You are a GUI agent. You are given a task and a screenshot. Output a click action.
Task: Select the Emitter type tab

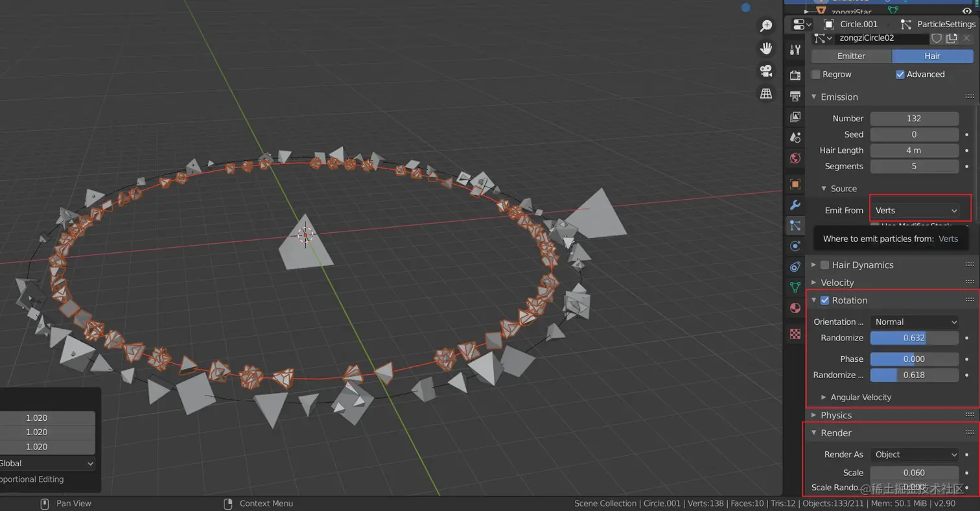click(x=851, y=56)
